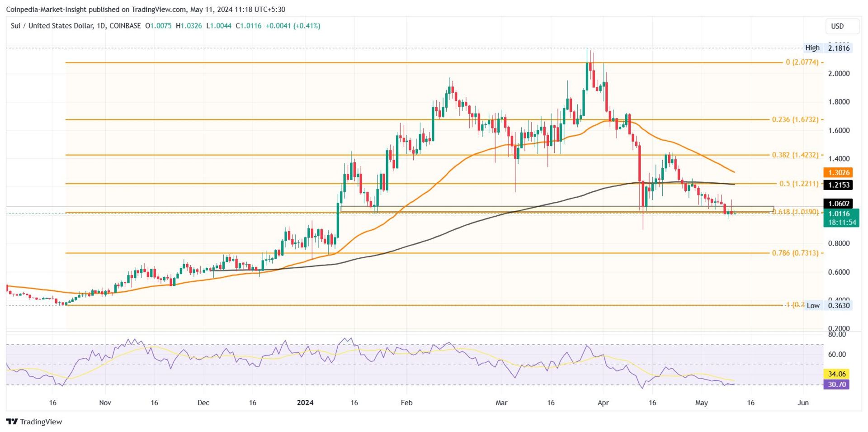Click the 2.0000 price scale value
This screenshot has width=868, height=432.
[839, 74]
